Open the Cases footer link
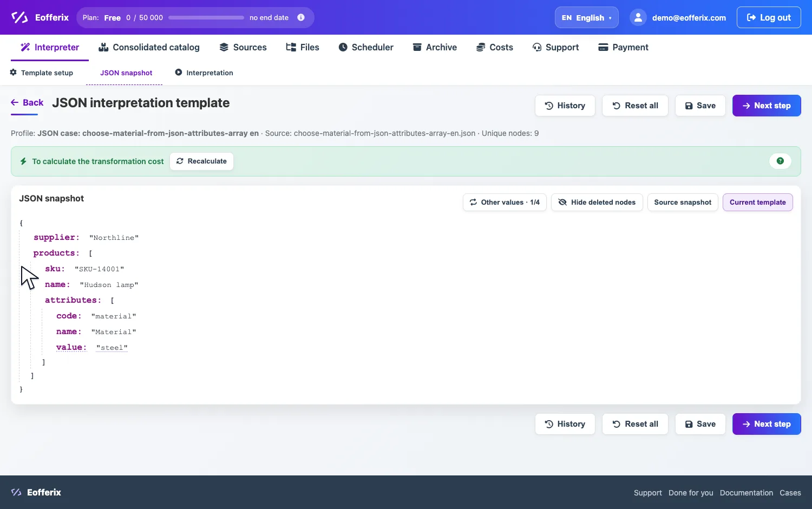This screenshot has height=509, width=812. click(790, 493)
